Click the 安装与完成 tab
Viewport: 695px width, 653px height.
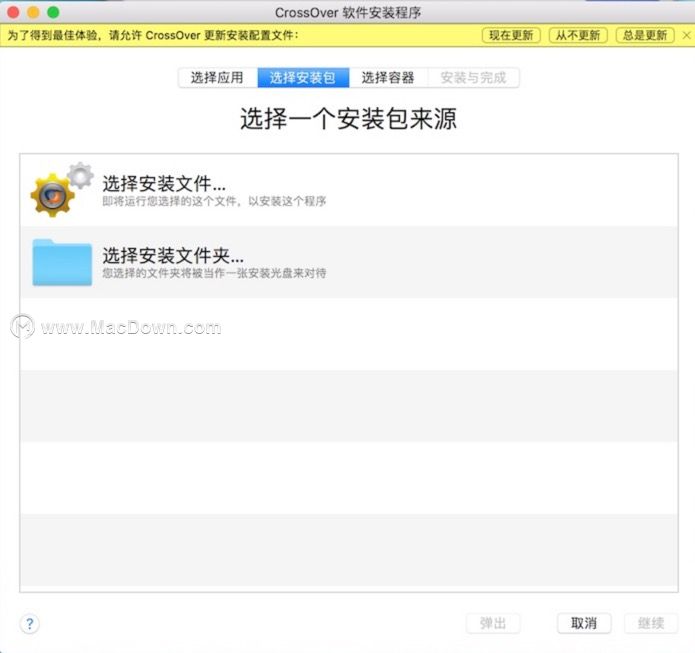click(473, 78)
